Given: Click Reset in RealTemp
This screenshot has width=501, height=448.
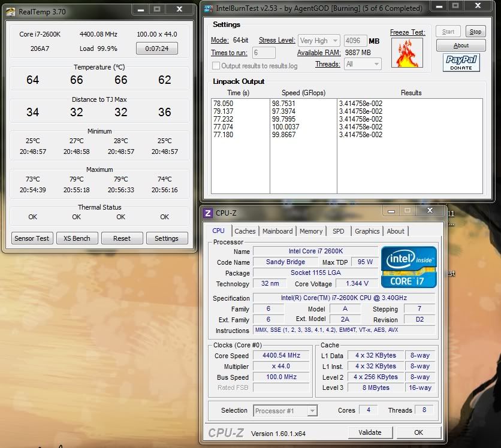Looking at the screenshot, I should click(122, 238).
